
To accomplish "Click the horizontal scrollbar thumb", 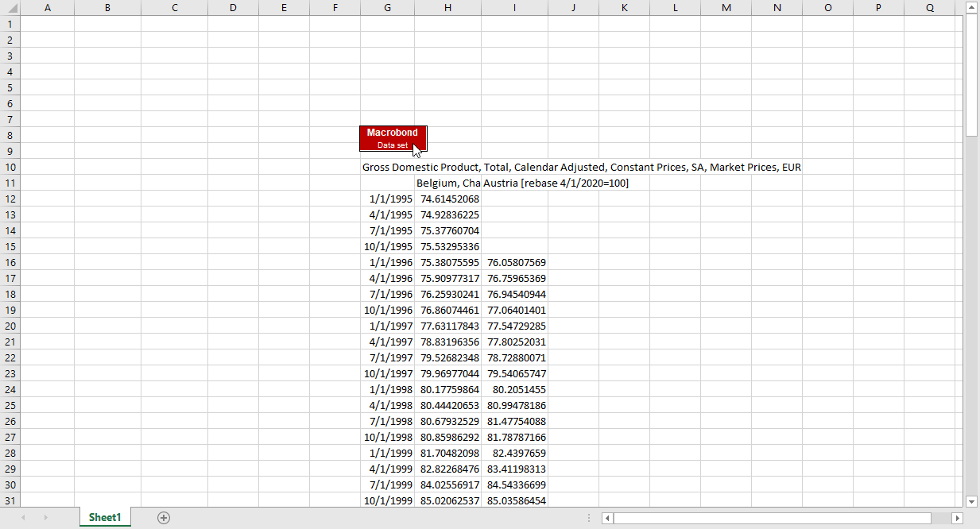I will [772, 518].
